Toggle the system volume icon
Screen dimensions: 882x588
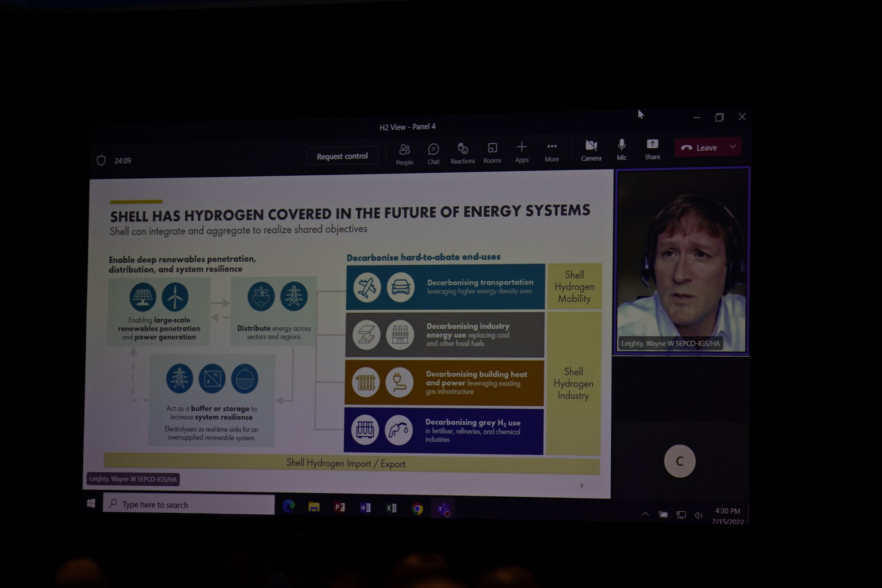tap(698, 515)
